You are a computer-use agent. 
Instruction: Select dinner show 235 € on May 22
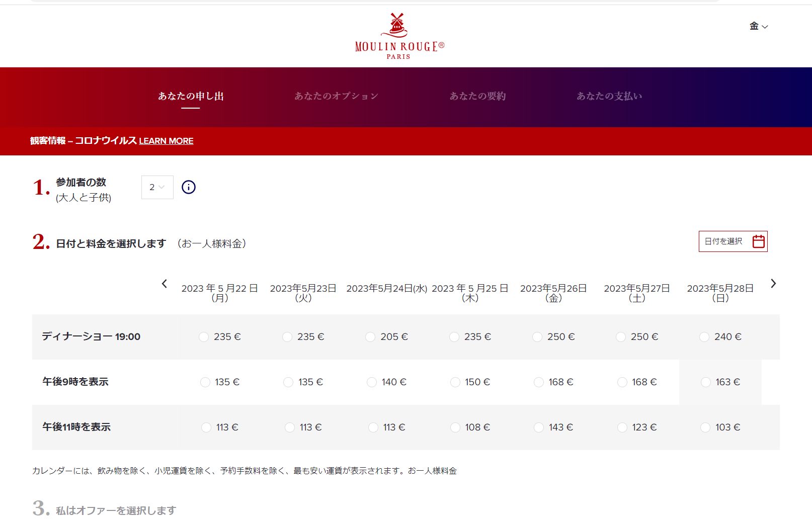pyautogui.click(x=204, y=337)
